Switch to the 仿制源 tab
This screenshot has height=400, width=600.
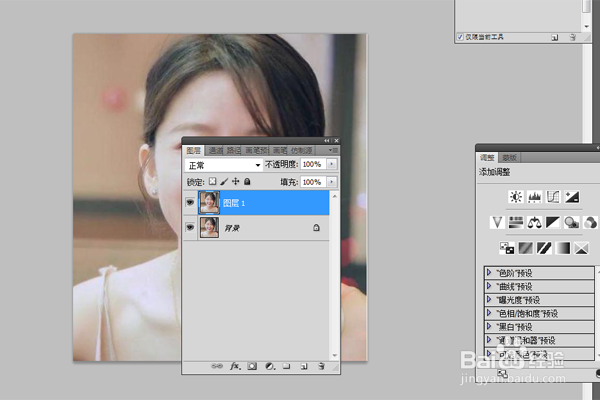tap(301, 150)
